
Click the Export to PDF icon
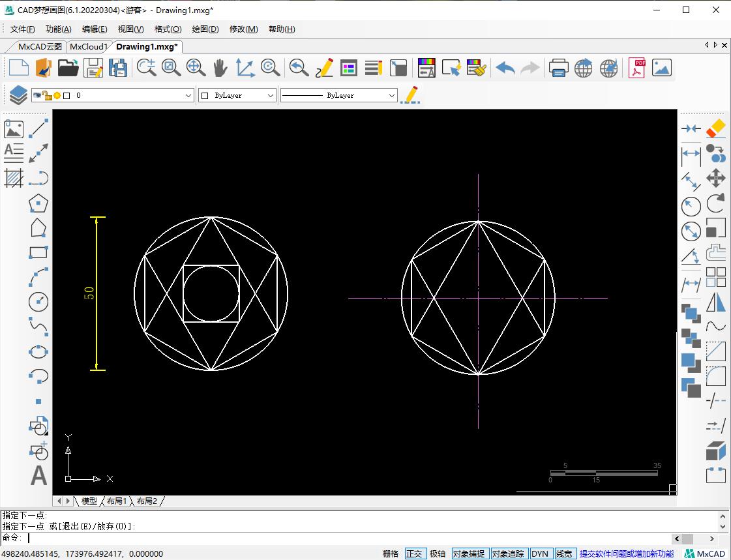(x=636, y=68)
